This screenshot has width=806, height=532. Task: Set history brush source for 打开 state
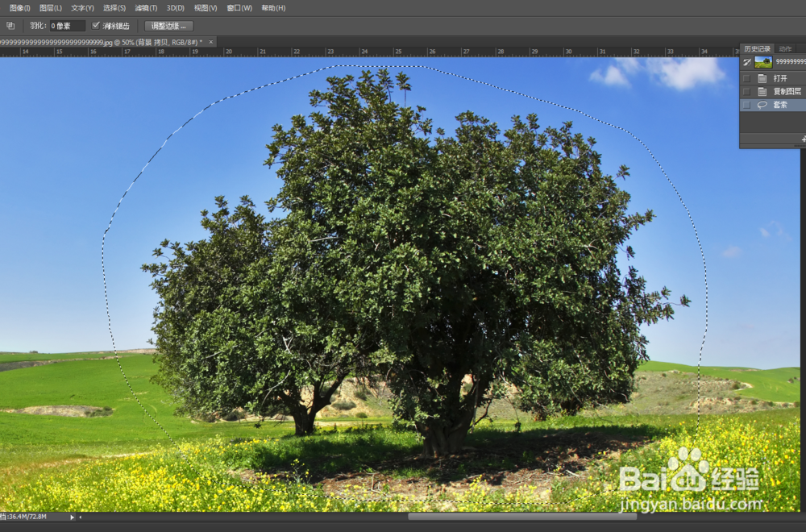747,78
